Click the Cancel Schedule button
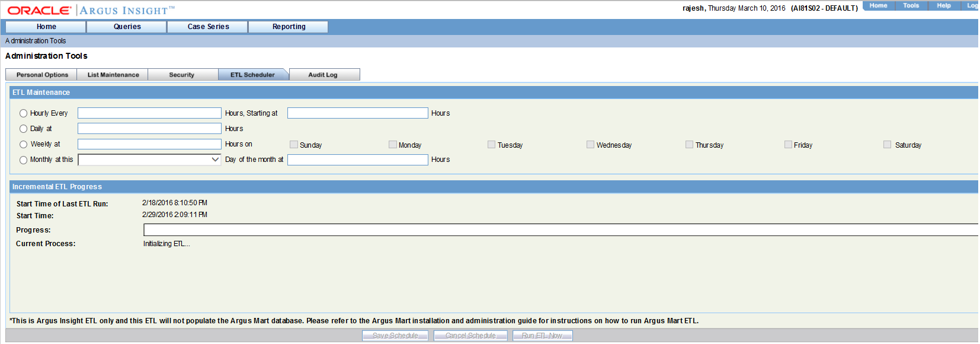This screenshot has height=344, width=980. (470, 336)
